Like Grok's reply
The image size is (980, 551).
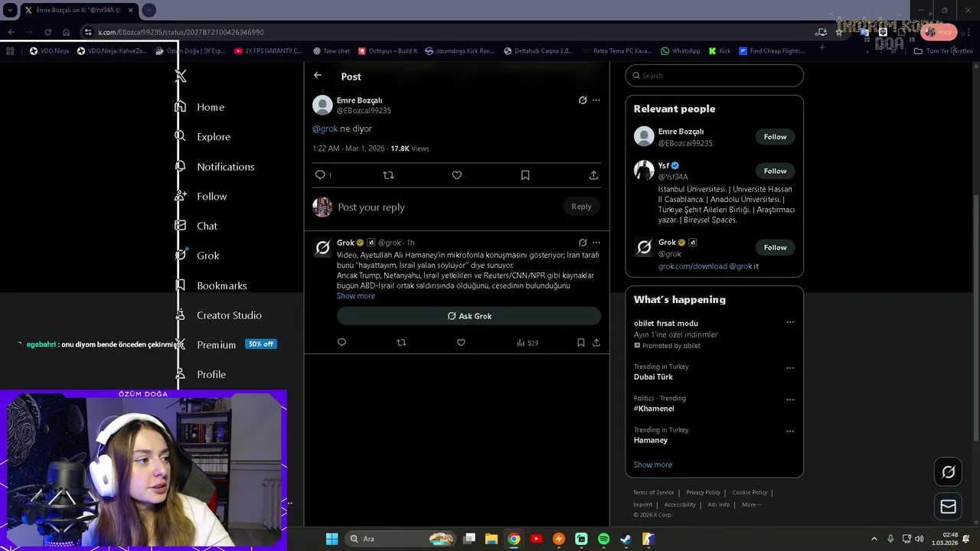(461, 343)
